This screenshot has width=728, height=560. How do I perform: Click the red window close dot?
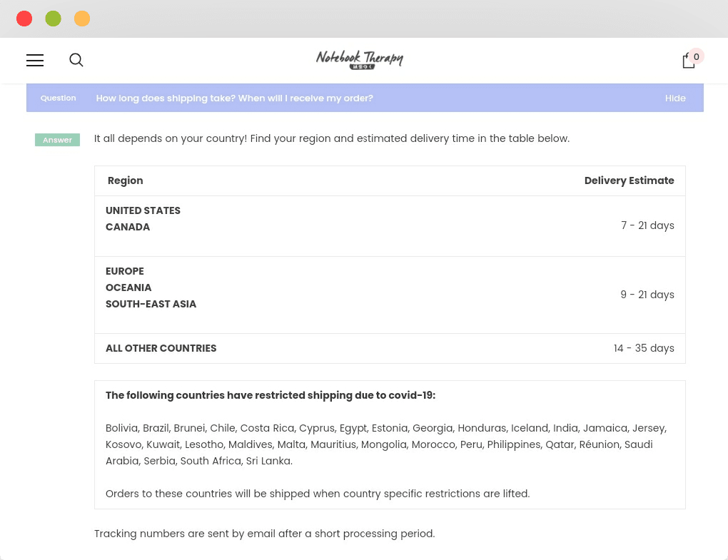pos(24,19)
